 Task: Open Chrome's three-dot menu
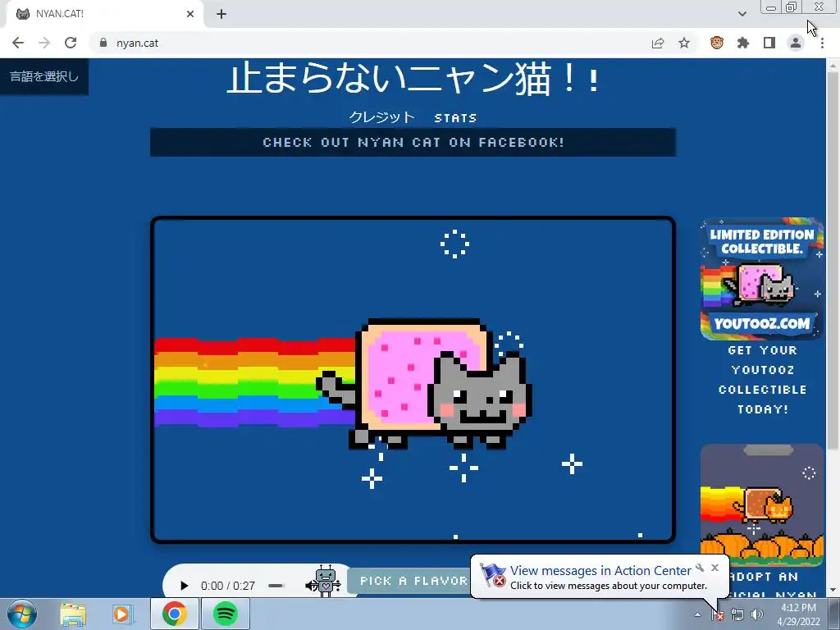coord(822,43)
